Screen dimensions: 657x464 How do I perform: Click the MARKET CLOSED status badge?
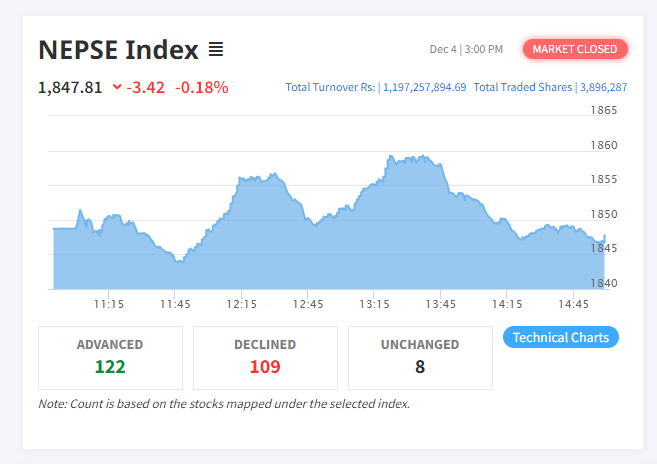pyautogui.click(x=575, y=49)
